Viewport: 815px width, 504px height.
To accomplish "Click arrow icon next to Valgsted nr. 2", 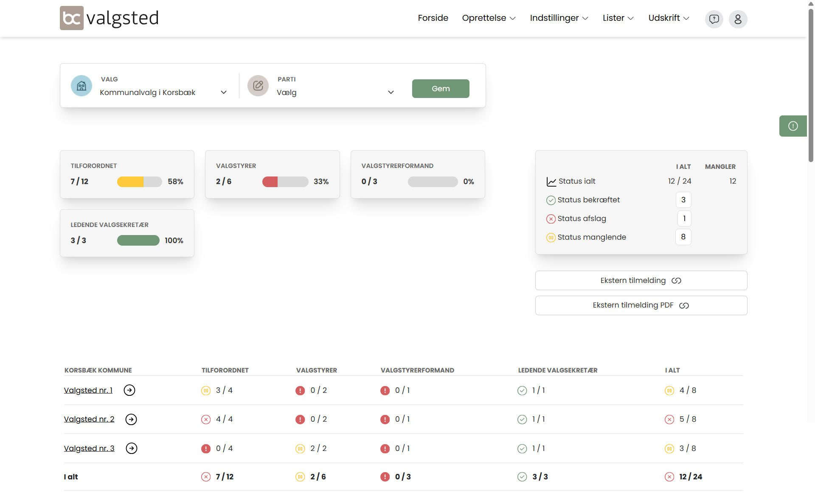I will tap(131, 420).
